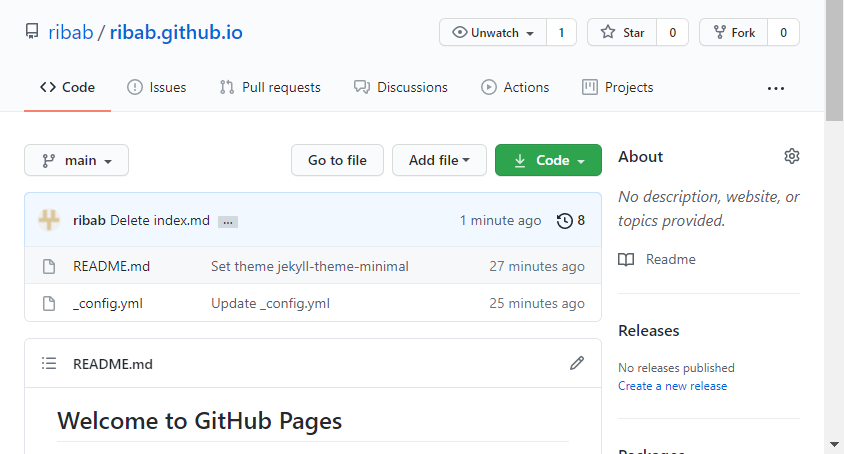Click the eye icon on Unwatch
The height and width of the screenshot is (454, 844).
(x=459, y=32)
